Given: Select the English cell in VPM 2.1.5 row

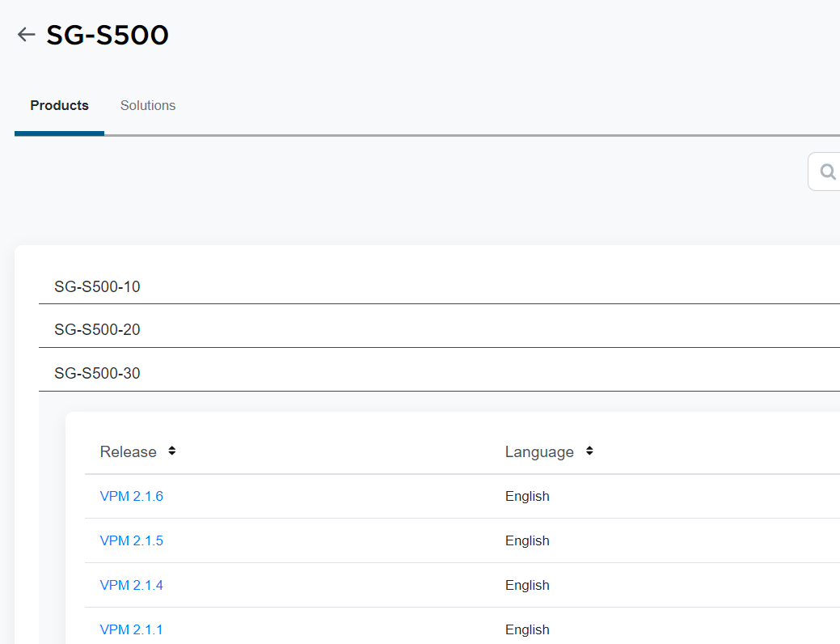Looking at the screenshot, I should 527,541.
